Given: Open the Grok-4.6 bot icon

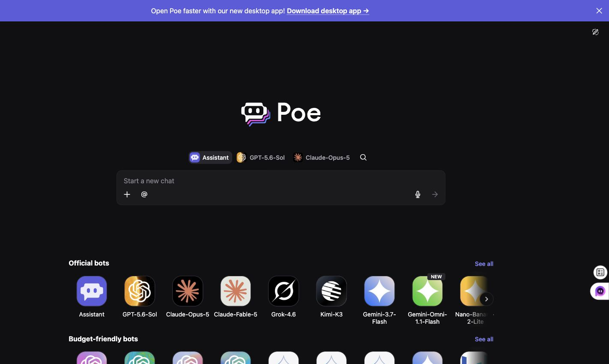Looking at the screenshot, I should pyautogui.click(x=284, y=291).
